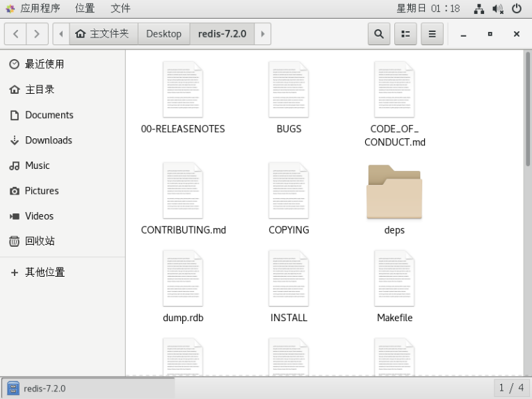Select the CONTRIBUTING.md file icon
Image resolution: width=532 pixels, height=399 pixels.
[183, 190]
